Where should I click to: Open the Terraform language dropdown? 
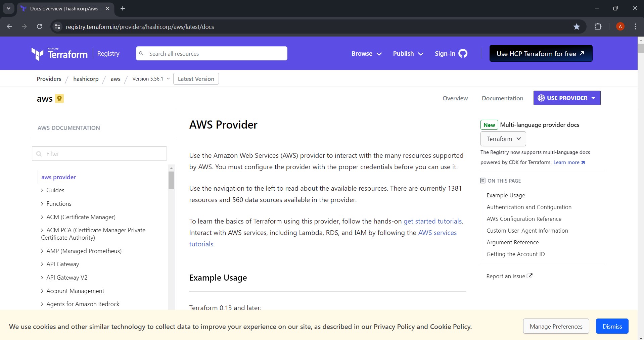pyautogui.click(x=503, y=139)
